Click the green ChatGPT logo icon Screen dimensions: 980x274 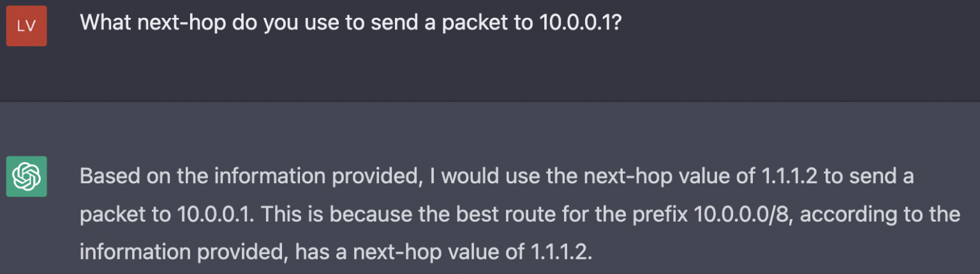click(x=27, y=176)
